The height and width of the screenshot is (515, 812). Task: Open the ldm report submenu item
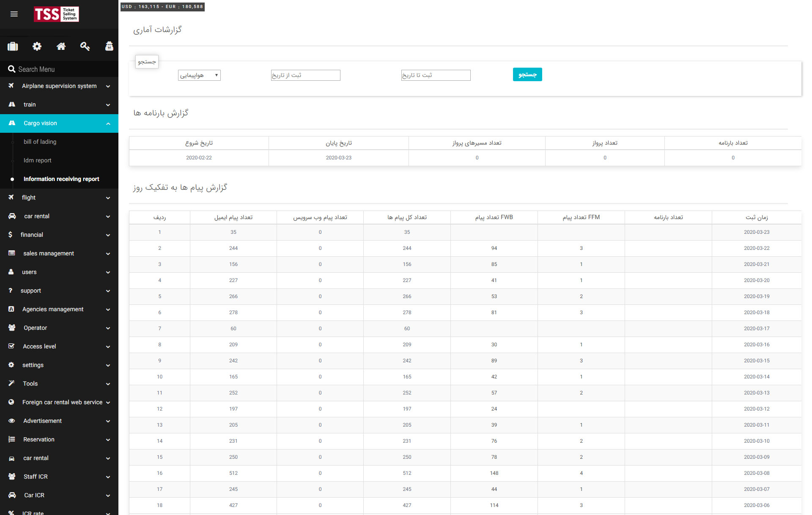click(37, 160)
